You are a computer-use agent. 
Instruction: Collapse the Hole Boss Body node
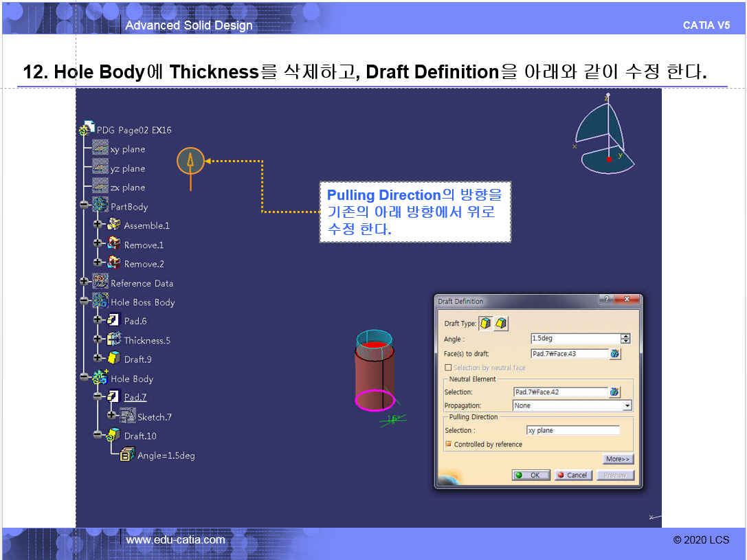(x=85, y=302)
